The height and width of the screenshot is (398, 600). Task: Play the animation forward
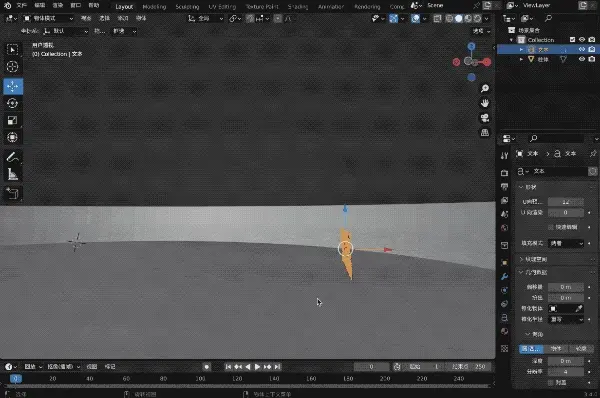(258, 367)
